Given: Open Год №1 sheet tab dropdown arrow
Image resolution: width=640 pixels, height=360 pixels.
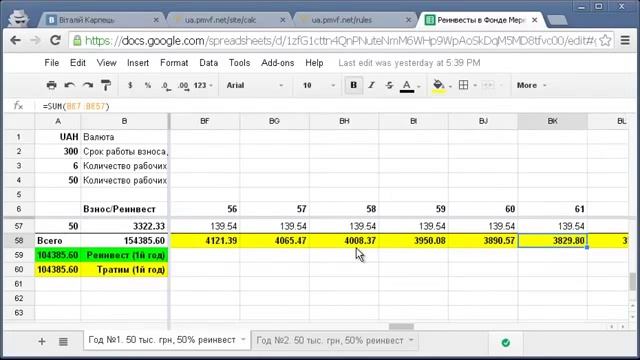Looking at the screenshot, I should point(243,340).
